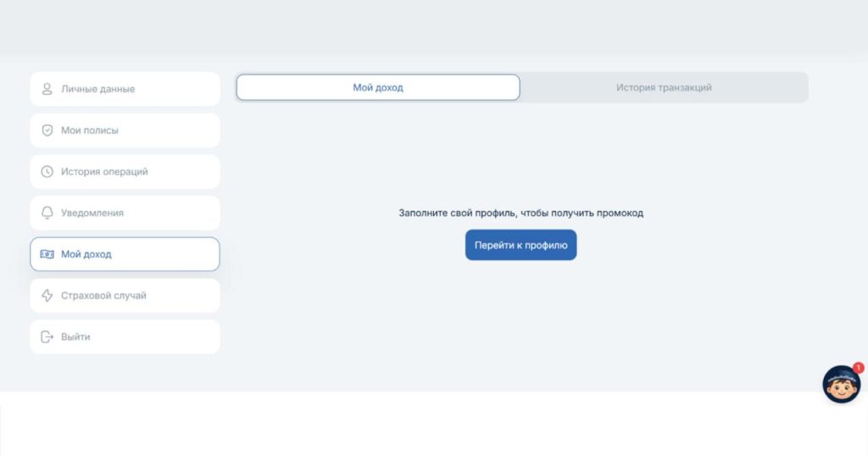Viewport: 868px width, 456px height.
Task: Click the red unread badge on chat avatar
Action: coord(858,368)
